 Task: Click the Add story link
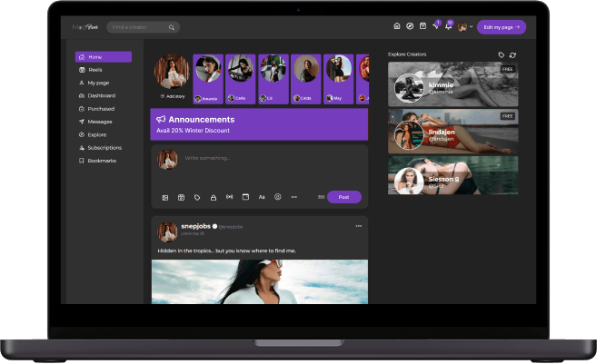[173, 96]
